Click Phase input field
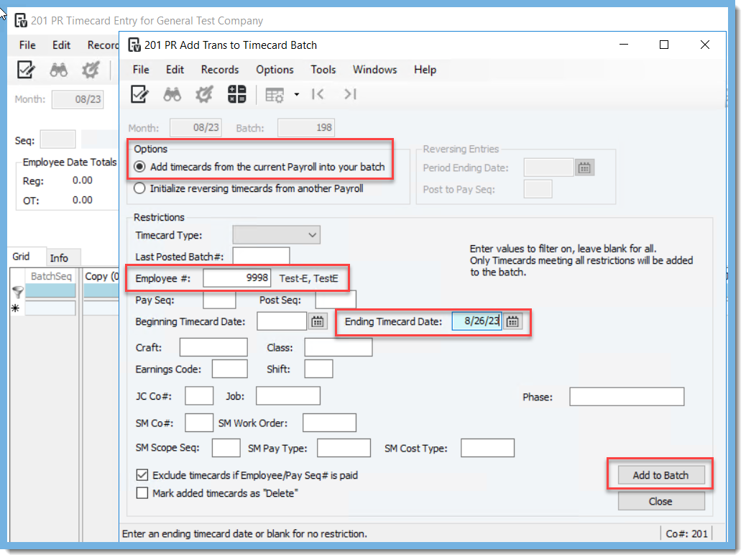The image size is (746, 560). point(627,396)
